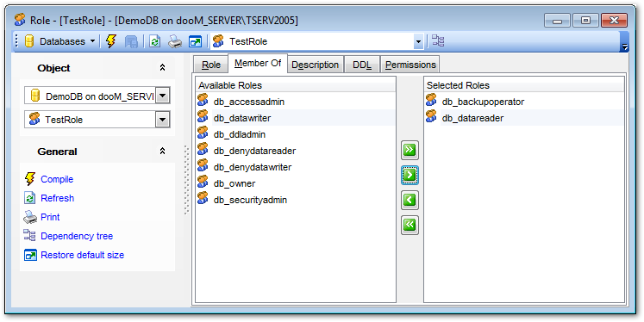644x322 pixels.
Task: Click the move all roles left button
Action: click(x=410, y=225)
